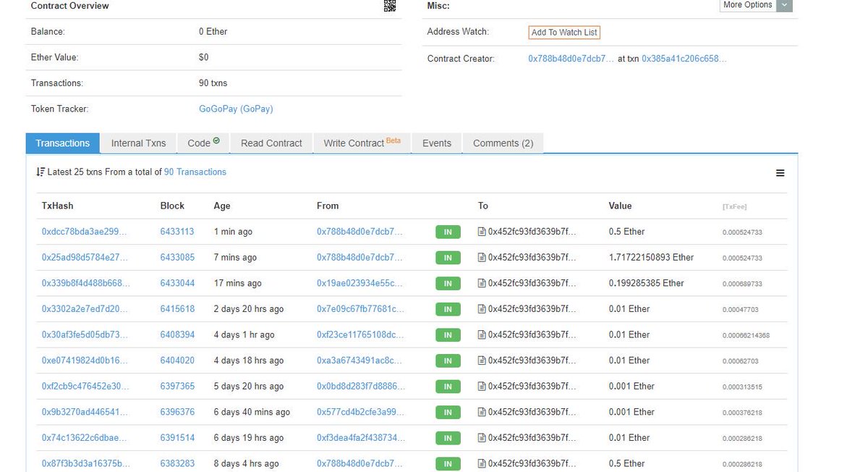This screenshot has height=472, width=868.
Task: Select the 0.000689733 transaction fee
Action: pyautogui.click(x=742, y=284)
